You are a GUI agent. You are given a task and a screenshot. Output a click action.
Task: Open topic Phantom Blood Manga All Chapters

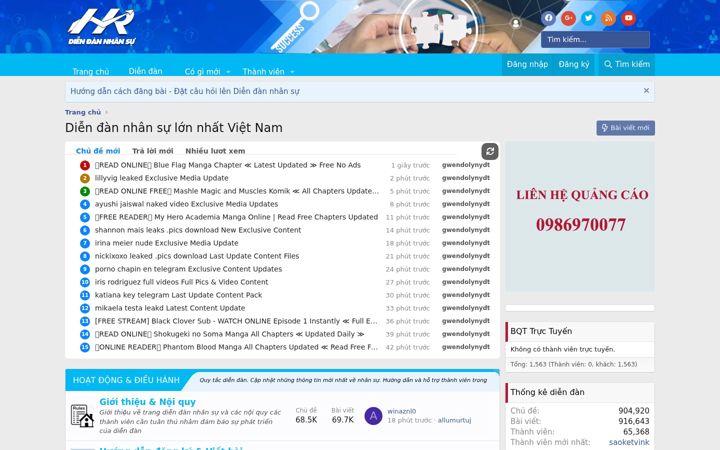point(236,347)
